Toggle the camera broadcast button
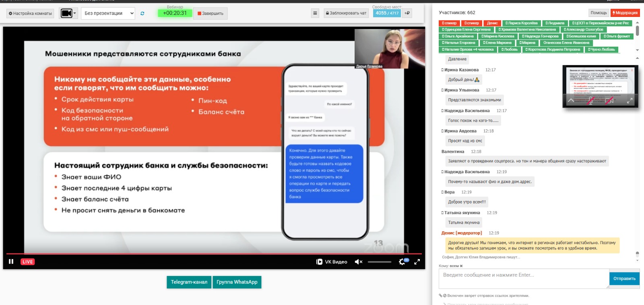Screen dimensions: 644x305 (x=66, y=13)
